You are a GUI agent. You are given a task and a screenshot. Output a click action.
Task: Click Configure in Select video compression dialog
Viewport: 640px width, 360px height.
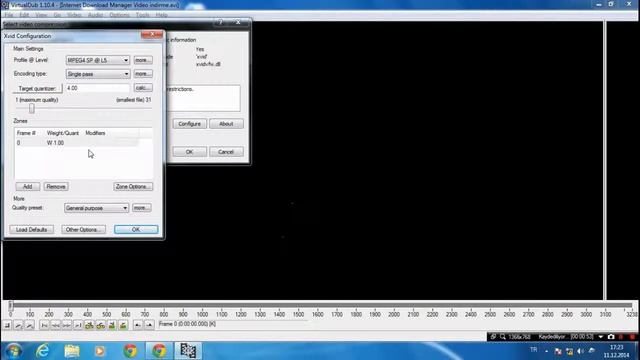click(x=189, y=124)
